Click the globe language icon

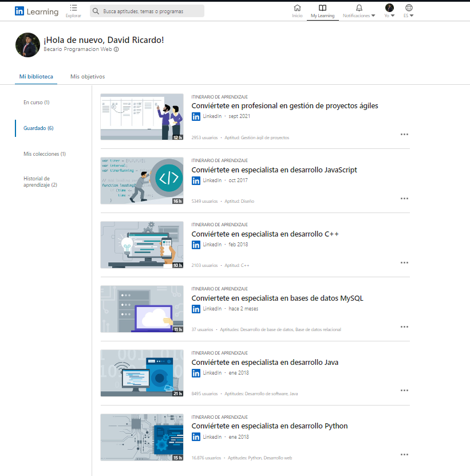(x=409, y=7)
